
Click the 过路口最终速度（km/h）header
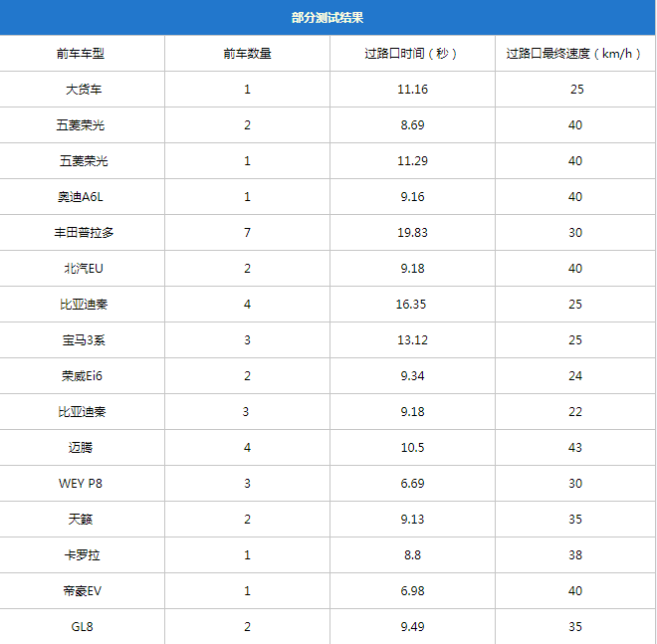point(574,54)
